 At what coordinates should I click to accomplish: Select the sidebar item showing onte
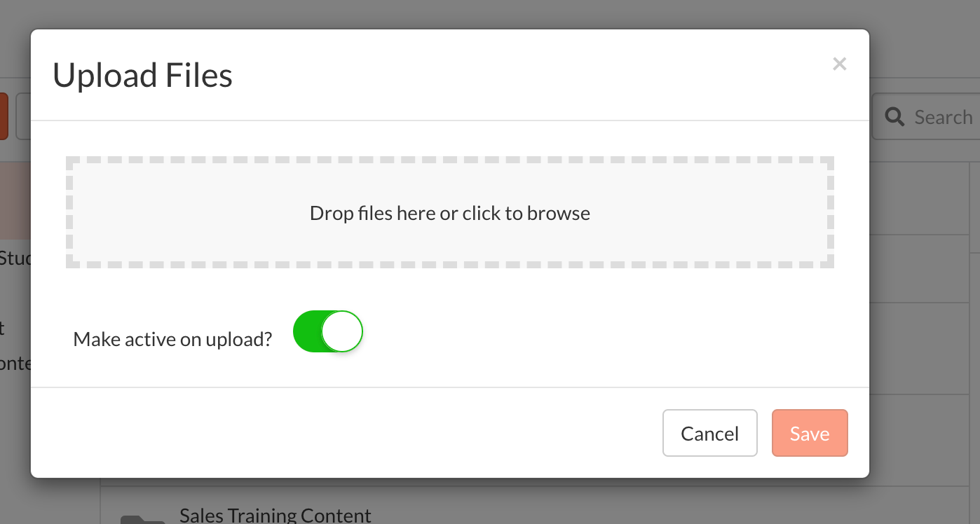[15, 364]
